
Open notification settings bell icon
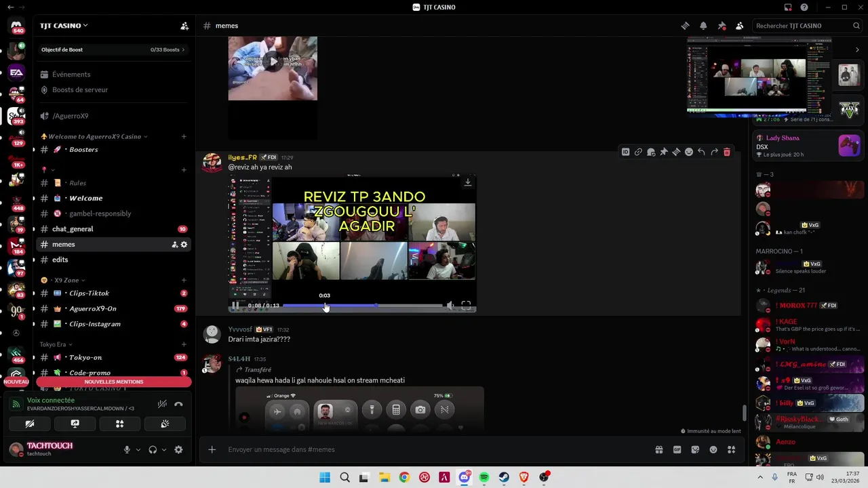(x=703, y=26)
